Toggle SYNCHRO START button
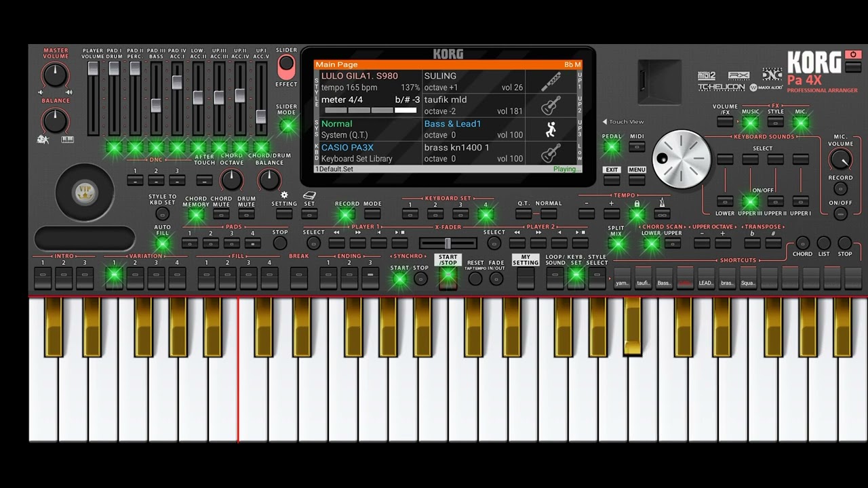Viewport: 868px width, 488px height. coord(400,279)
